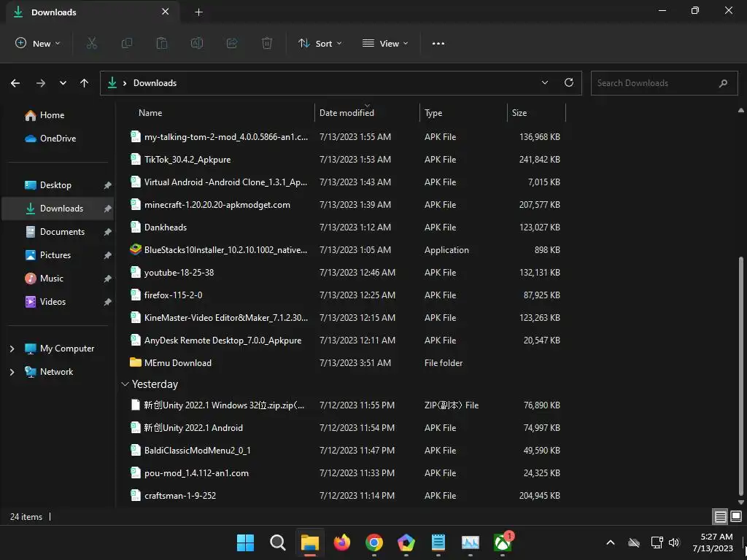
Task: Click the Copy icon in toolbar
Action: pos(127,43)
